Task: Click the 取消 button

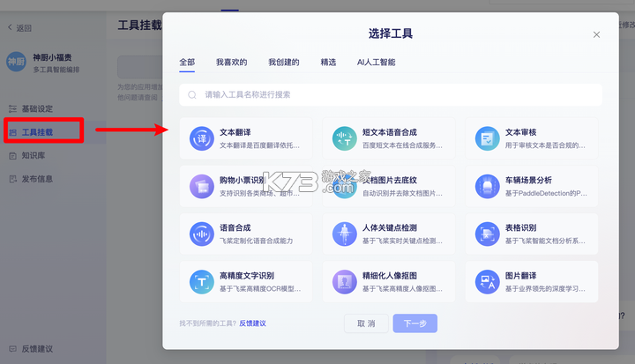Action: point(366,323)
